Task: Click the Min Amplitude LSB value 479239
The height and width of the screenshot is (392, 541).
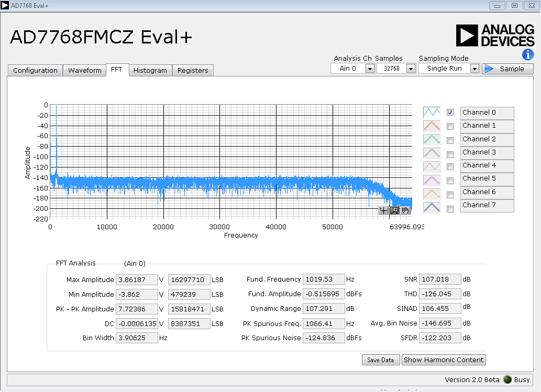Action: 189,295
